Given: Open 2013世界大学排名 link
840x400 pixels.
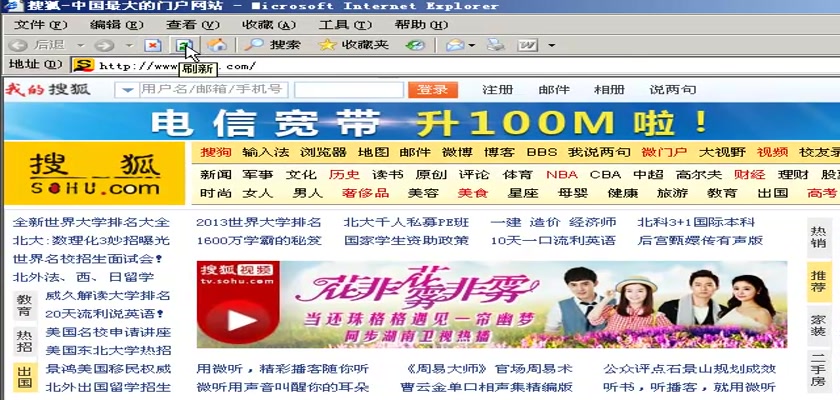Looking at the screenshot, I should pyautogui.click(x=259, y=222).
